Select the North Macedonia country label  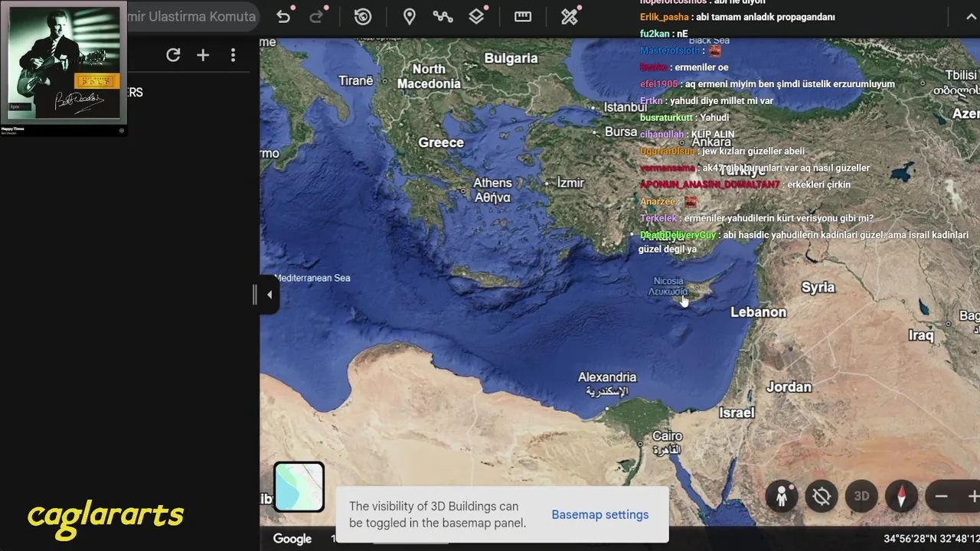coord(429,77)
